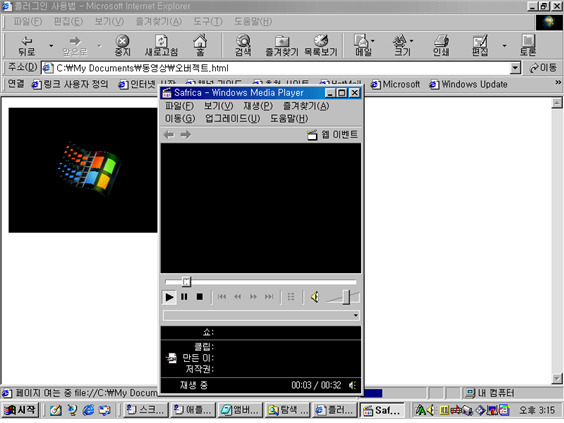564x423 pixels.
Task: Click the Back button in Internet Explorer toolbar
Action: tap(27, 45)
